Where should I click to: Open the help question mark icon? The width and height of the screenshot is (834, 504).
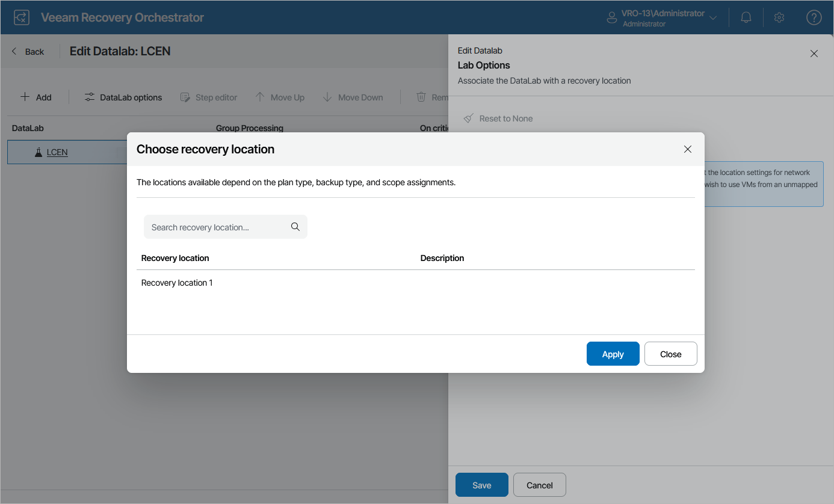coord(814,17)
